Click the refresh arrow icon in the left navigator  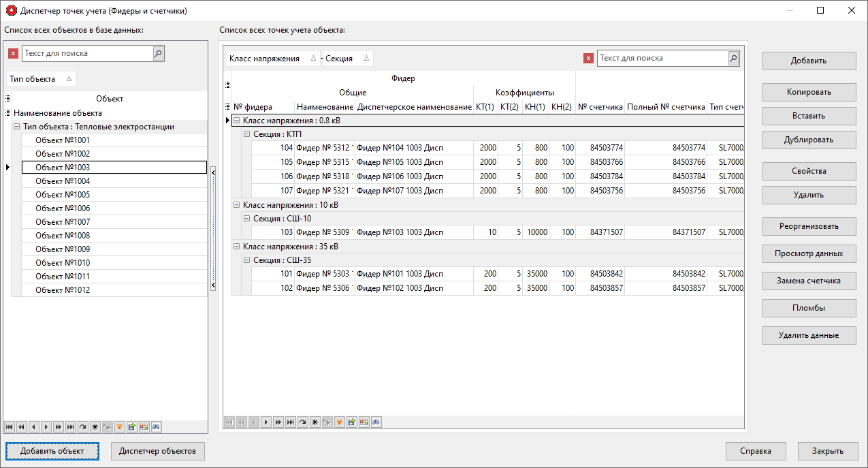click(x=82, y=426)
